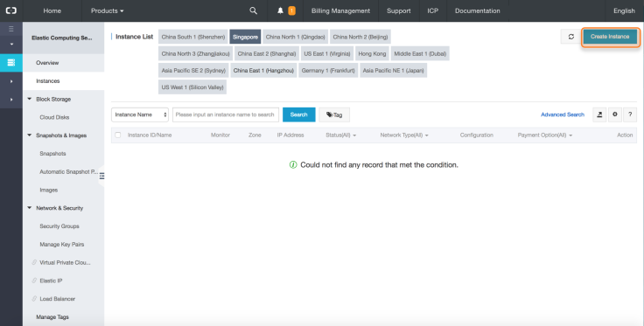The height and width of the screenshot is (326, 644).
Task: Click the export instance list icon
Action: coord(599,114)
